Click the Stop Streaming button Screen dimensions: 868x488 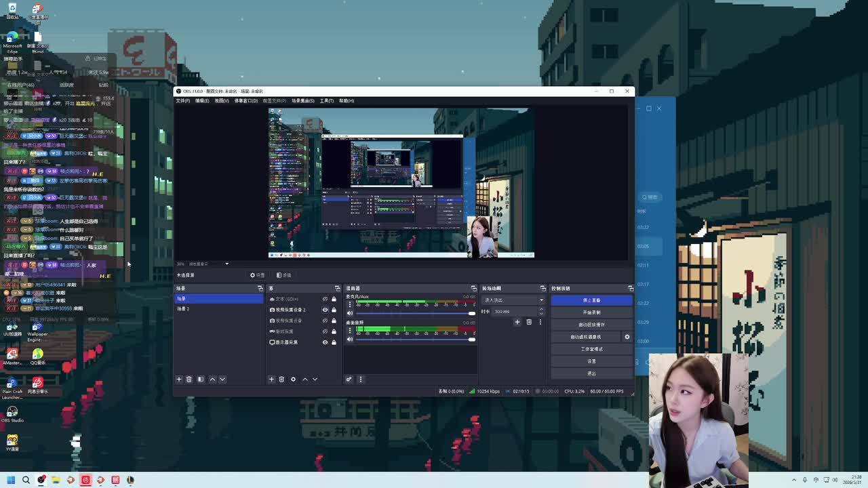[x=591, y=300]
